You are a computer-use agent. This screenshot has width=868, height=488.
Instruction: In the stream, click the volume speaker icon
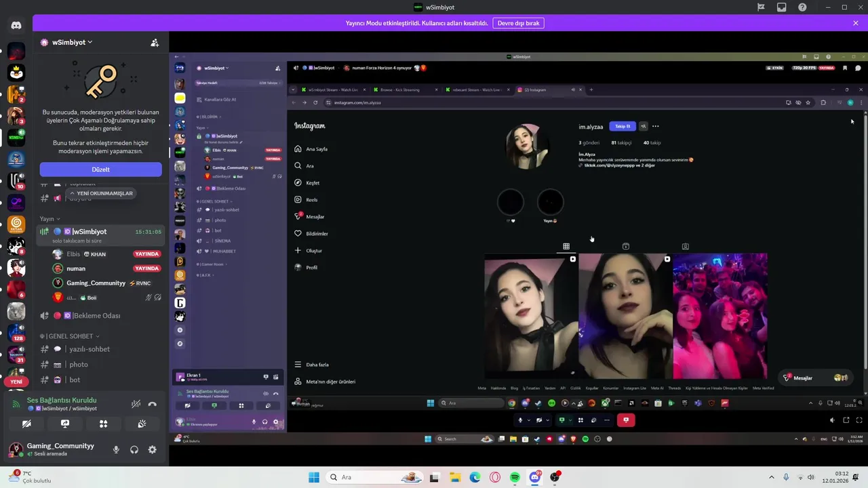[x=833, y=420]
